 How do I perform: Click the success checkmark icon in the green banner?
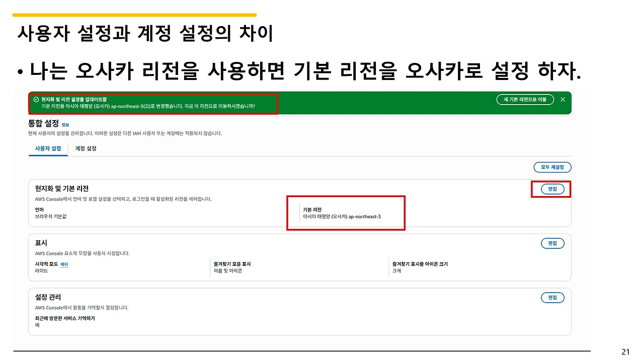[35, 100]
